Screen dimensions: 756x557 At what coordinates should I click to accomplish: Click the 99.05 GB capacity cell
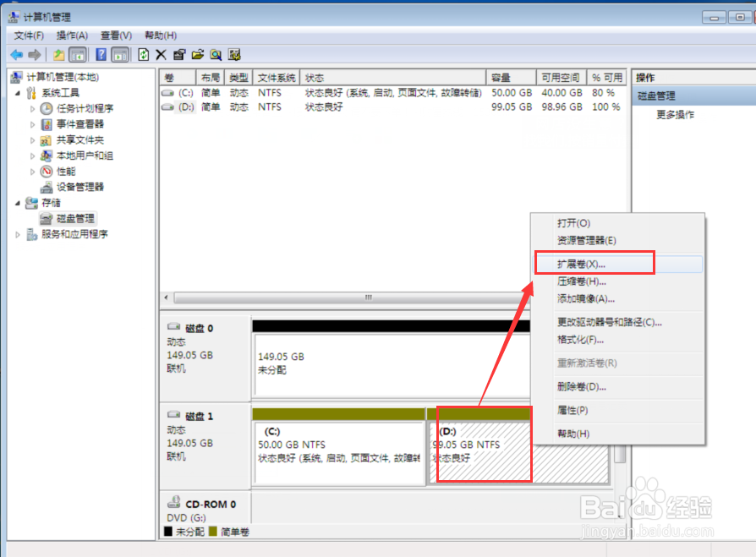click(512, 107)
